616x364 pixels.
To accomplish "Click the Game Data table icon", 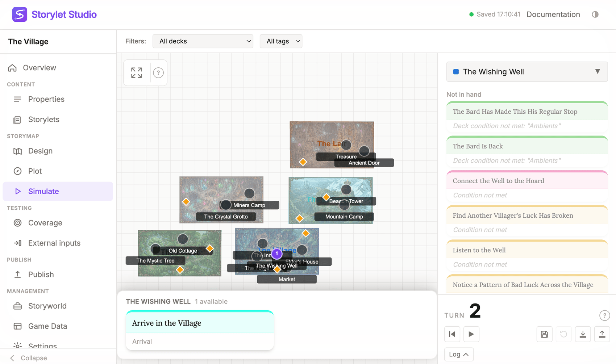I will point(17,326).
